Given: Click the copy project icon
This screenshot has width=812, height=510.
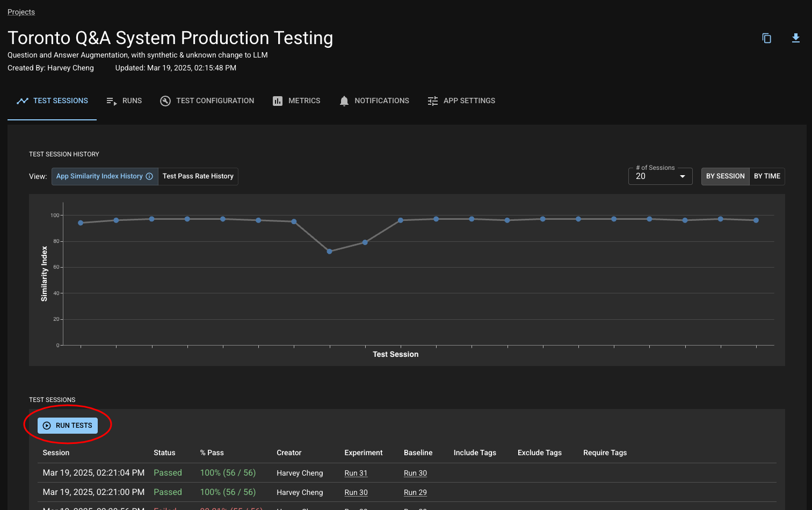Looking at the screenshot, I should click(766, 38).
